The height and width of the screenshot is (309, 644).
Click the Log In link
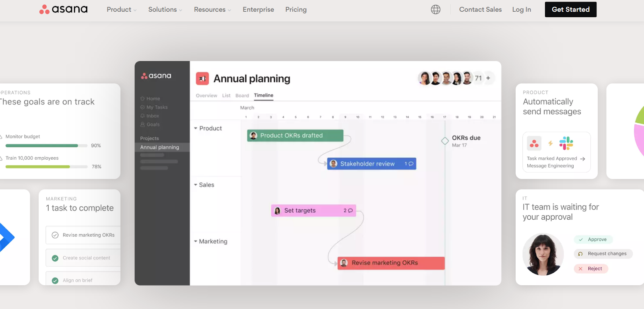click(x=522, y=9)
